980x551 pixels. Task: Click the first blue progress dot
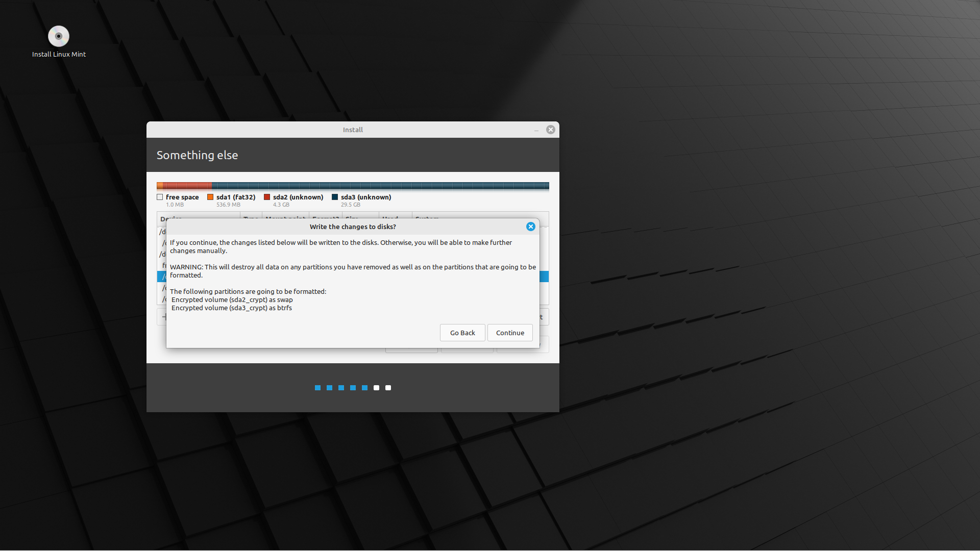[317, 388]
